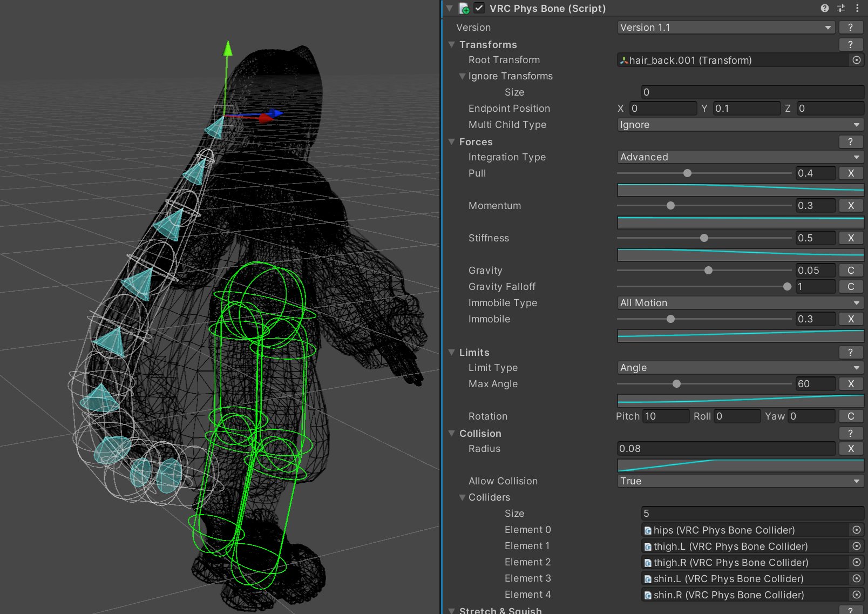The image size is (868, 614).
Task: Click the C button next to Gravity
Action: pyautogui.click(x=851, y=271)
